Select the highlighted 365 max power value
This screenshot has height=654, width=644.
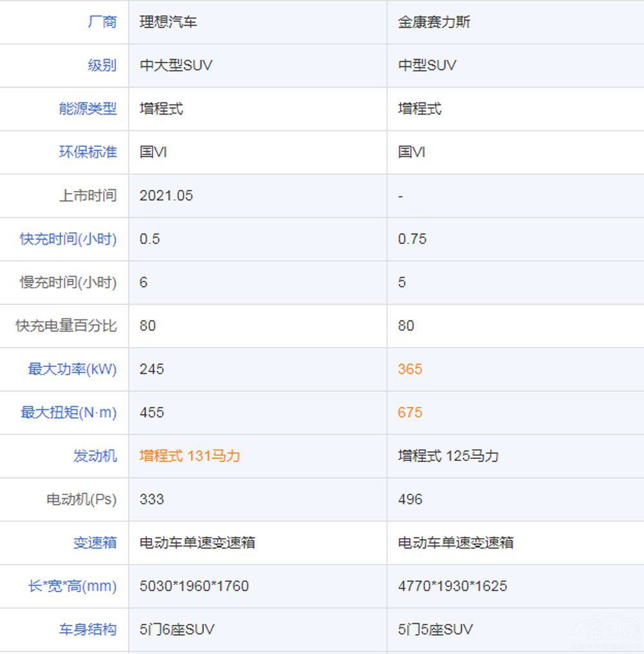[410, 369]
